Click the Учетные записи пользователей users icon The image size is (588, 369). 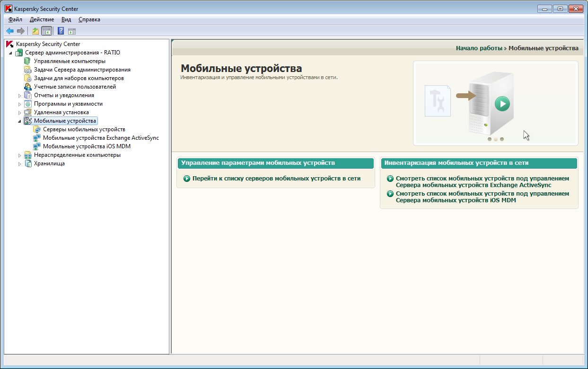click(x=27, y=87)
